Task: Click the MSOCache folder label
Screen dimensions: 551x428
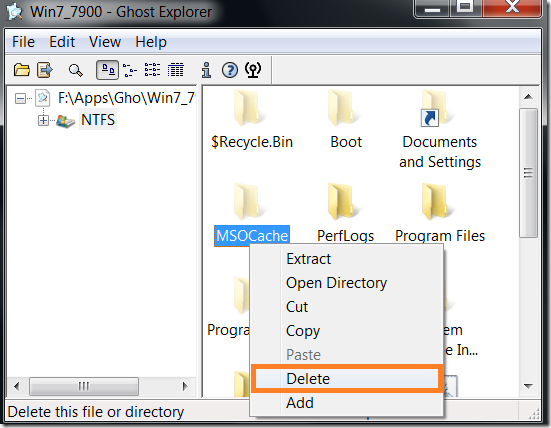Action: click(252, 236)
